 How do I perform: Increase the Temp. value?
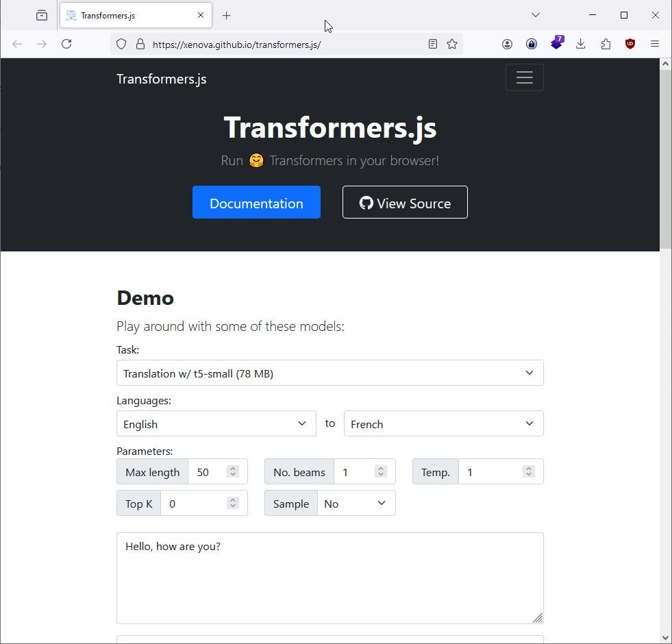[x=529, y=468]
